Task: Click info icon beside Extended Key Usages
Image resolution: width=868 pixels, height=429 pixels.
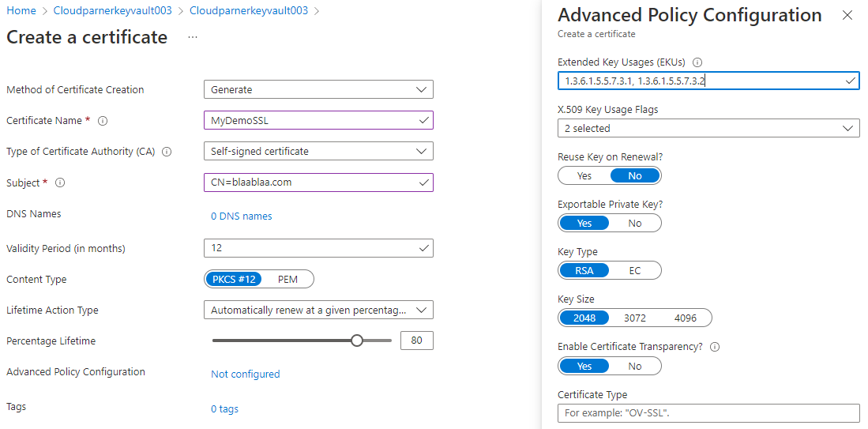Action: 697,62
